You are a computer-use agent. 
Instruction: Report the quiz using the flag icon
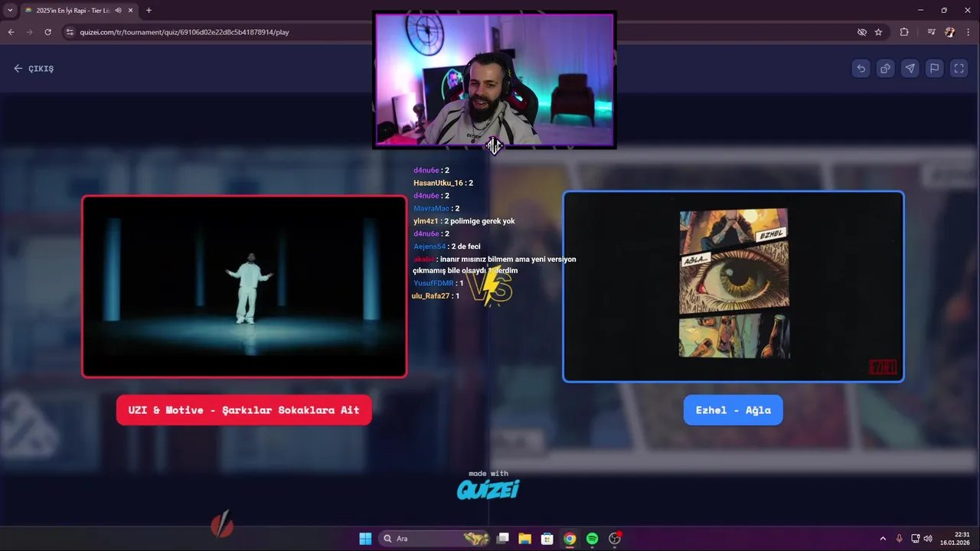point(934,68)
